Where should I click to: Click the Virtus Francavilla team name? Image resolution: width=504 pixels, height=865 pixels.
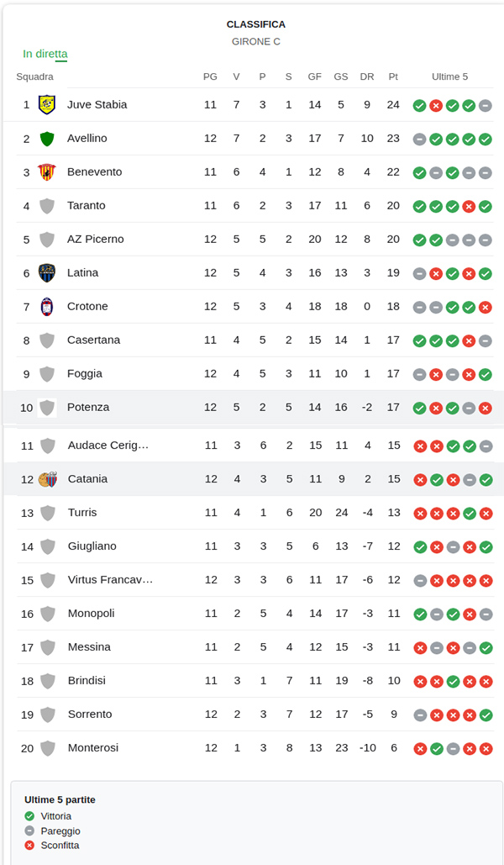110,580
